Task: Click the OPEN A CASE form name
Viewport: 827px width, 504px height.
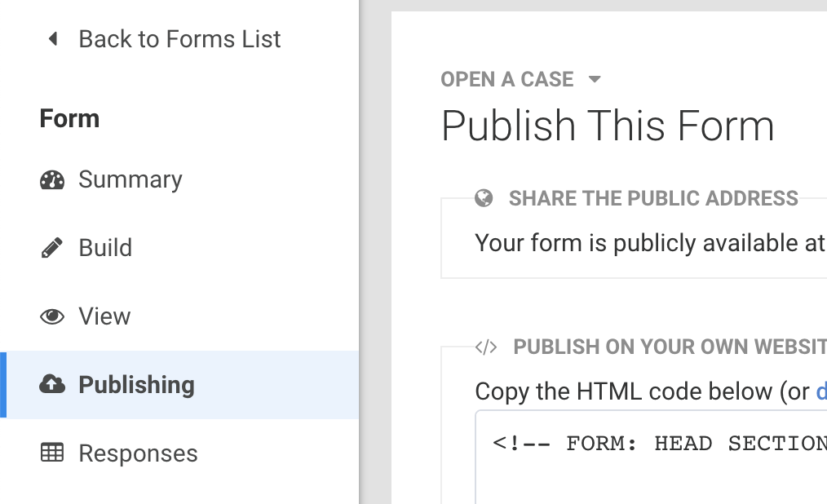Action: (506, 80)
